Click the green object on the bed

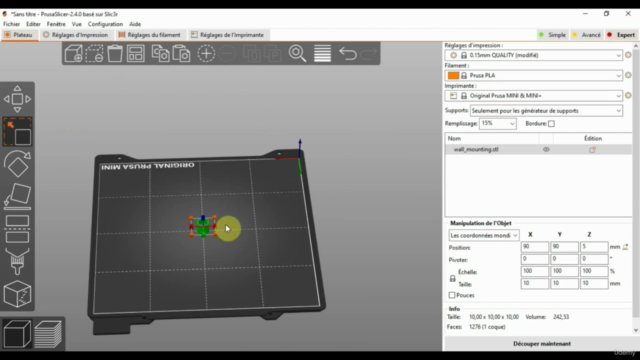pyautogui.click(x=203, y=227)
